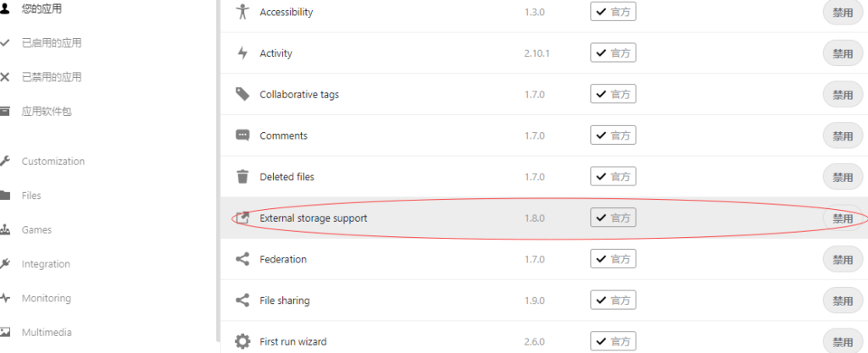Click the Federation share icon
This screenshot has width=868, height=353.
(242, 259)
